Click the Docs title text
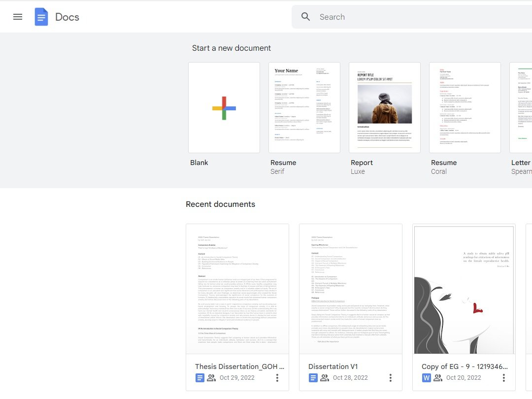Viewport: 532px width, 399px height. tap(67, 17)
